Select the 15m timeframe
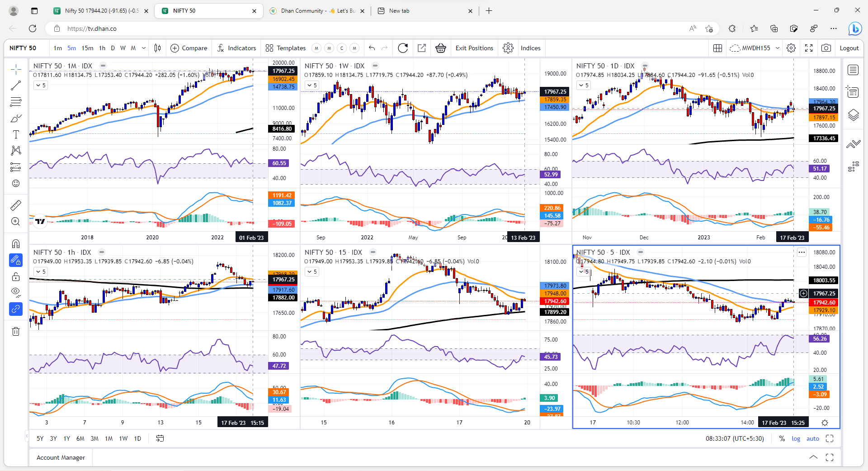 click(x=87, y=48)
